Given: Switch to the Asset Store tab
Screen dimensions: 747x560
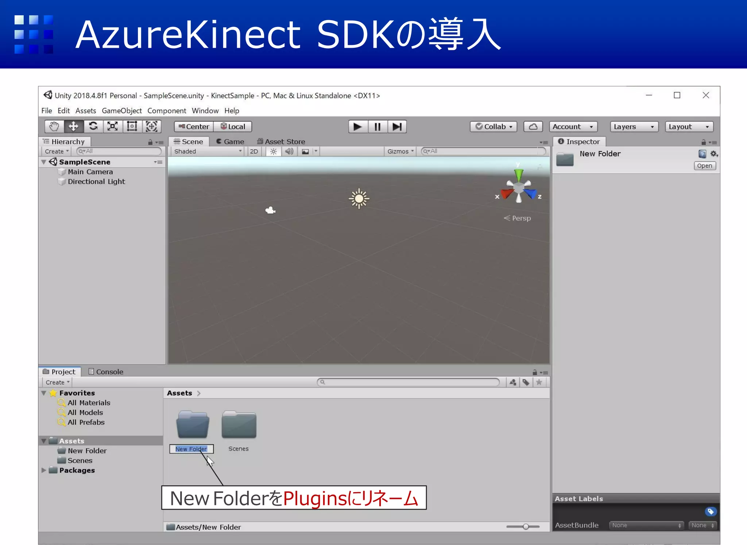Looking at the screenshot, I should (281, 141).
